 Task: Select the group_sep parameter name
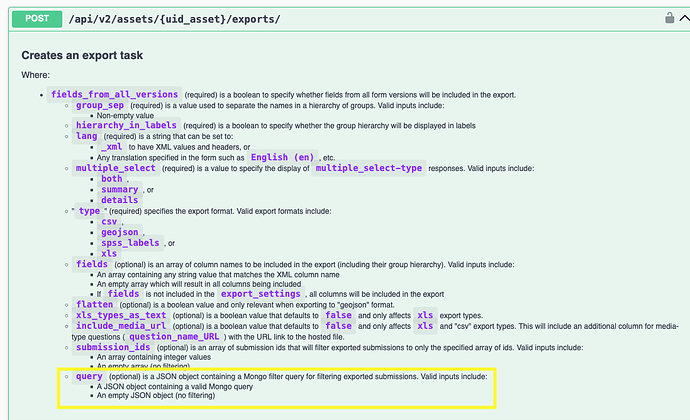pyautogui.click(x=100, y=105)
